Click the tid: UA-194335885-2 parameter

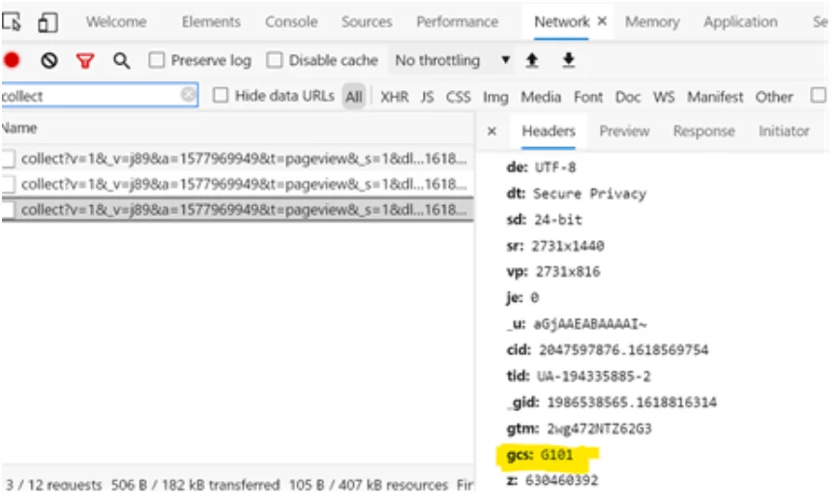579,376
